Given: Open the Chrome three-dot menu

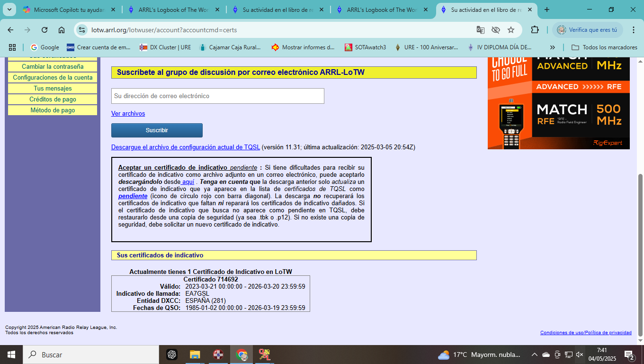Looking at the screenshot, I should (x=634, y=30).
